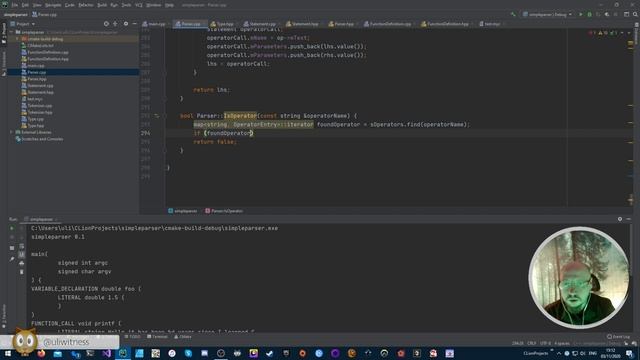Open the Event Log
This screenshot has height=360, width=640.
(x=618, y=337)
